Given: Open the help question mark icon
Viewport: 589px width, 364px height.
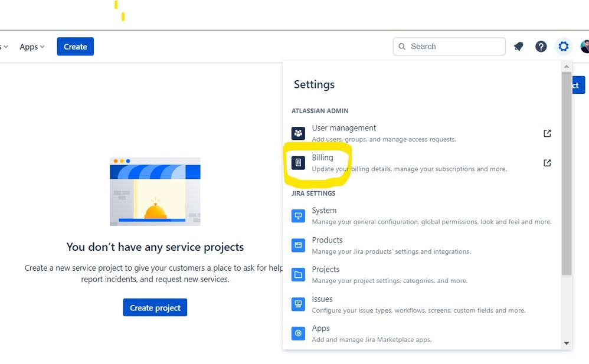Looking at the screenshot, I should [x=541, y=47].
